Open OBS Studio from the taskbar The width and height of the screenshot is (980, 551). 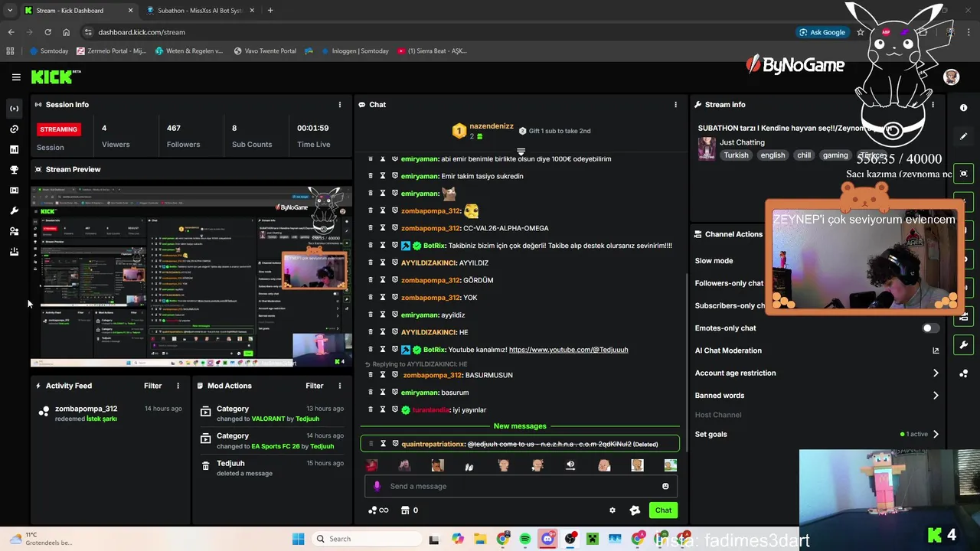pos(570,539)
